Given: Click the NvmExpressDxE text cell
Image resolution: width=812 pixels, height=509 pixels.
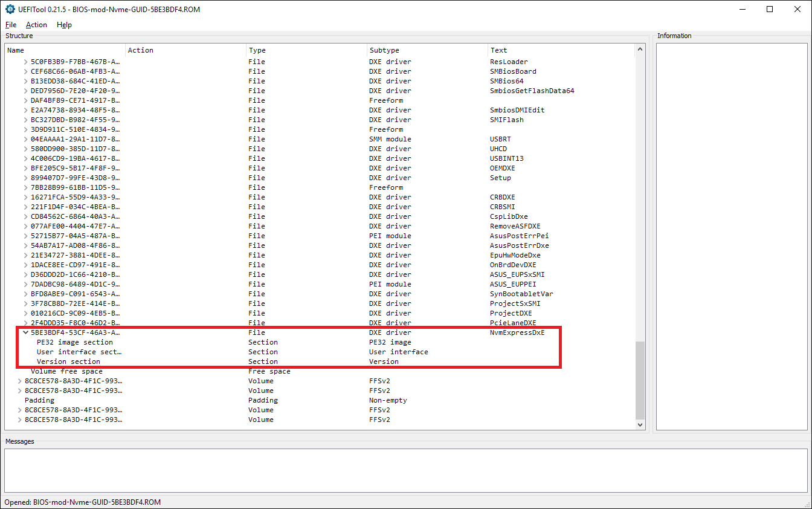Looking at the screenshot, I should point(517,332).
